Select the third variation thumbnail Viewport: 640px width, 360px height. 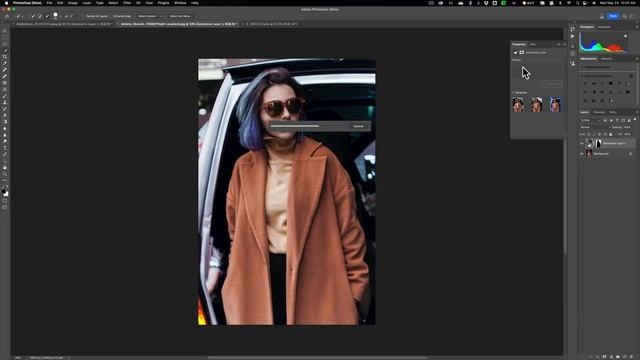[555, 105]
